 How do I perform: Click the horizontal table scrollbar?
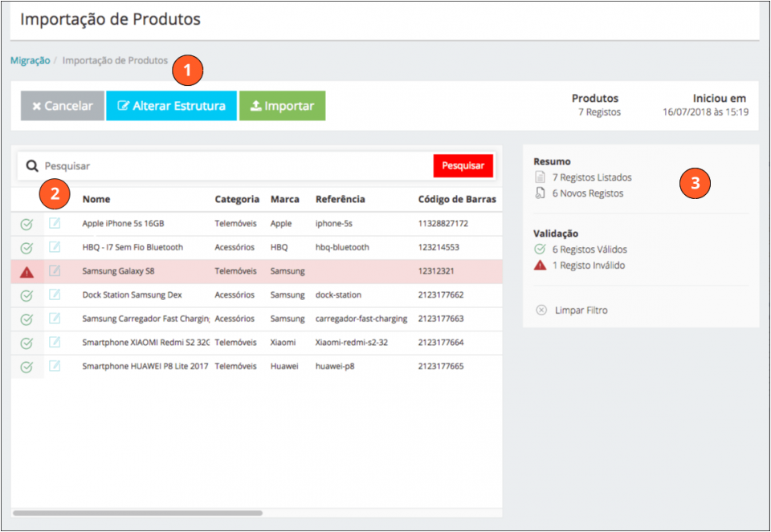pos(137,513)
